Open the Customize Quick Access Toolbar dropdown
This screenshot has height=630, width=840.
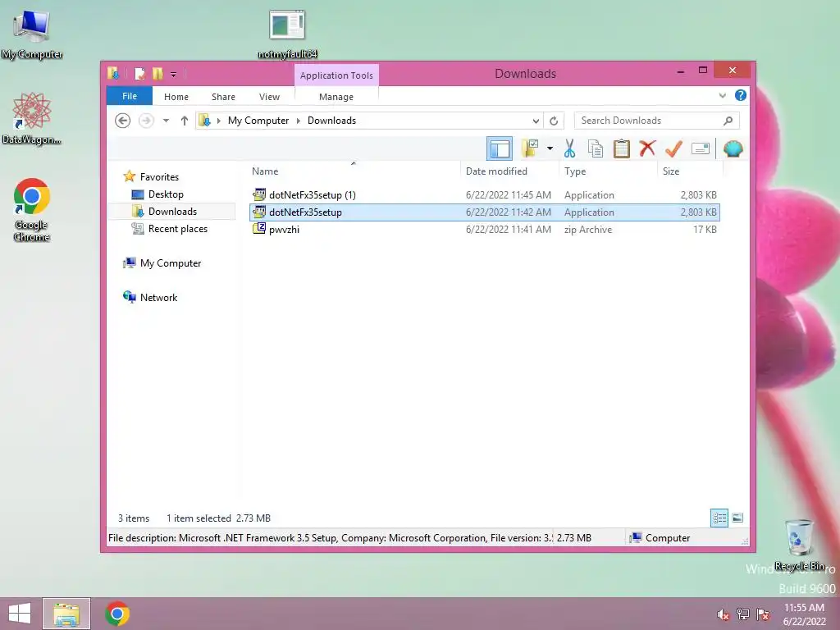(174, 74)
